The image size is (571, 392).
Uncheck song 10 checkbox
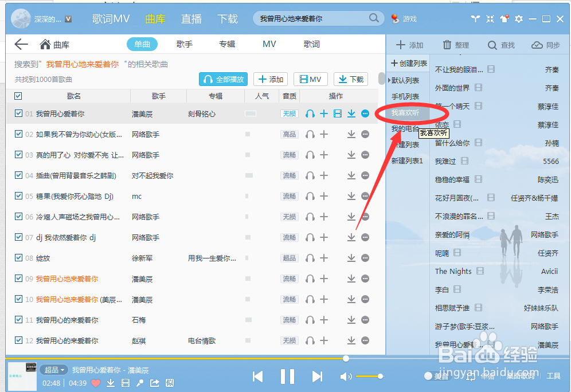18,299
